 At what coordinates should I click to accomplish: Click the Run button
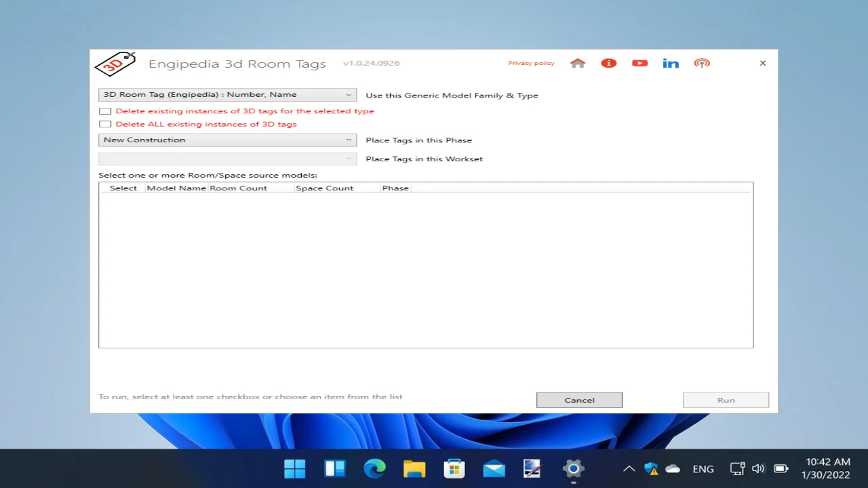pyautogui.click(x=726, y=400)
